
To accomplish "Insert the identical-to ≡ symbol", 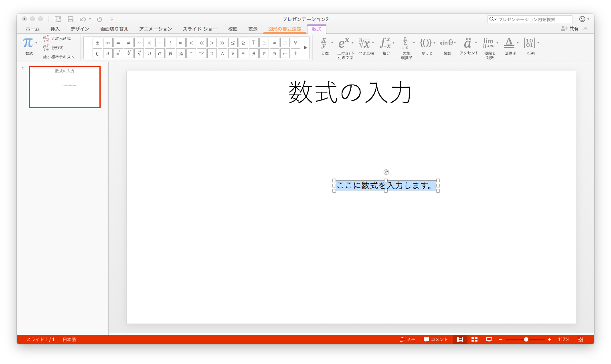I will pos(285,43).
